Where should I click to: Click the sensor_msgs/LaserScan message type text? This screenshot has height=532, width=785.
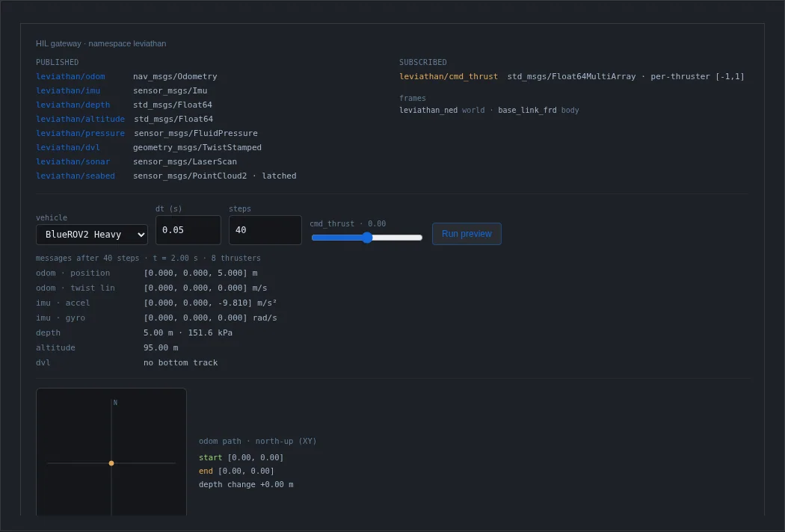click(185, 161)
